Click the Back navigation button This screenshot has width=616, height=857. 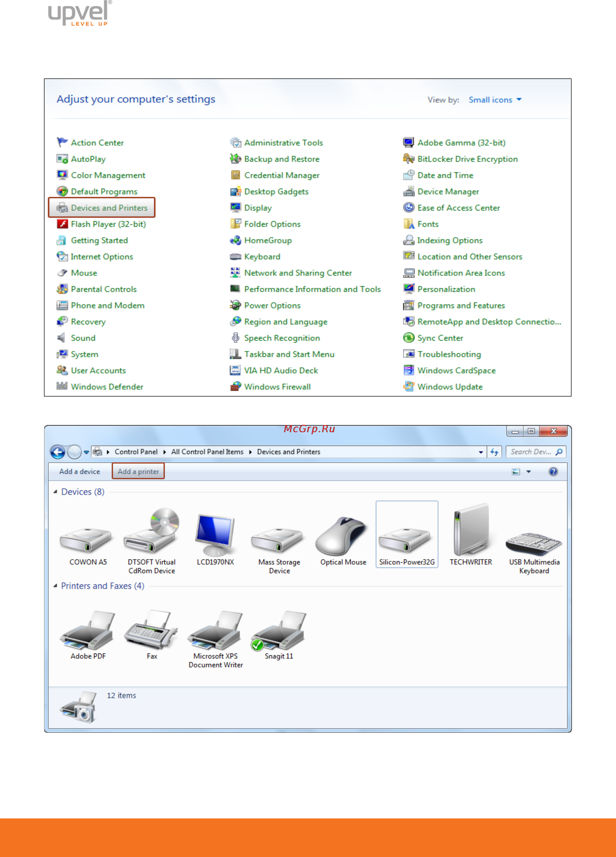coord(58,452)
